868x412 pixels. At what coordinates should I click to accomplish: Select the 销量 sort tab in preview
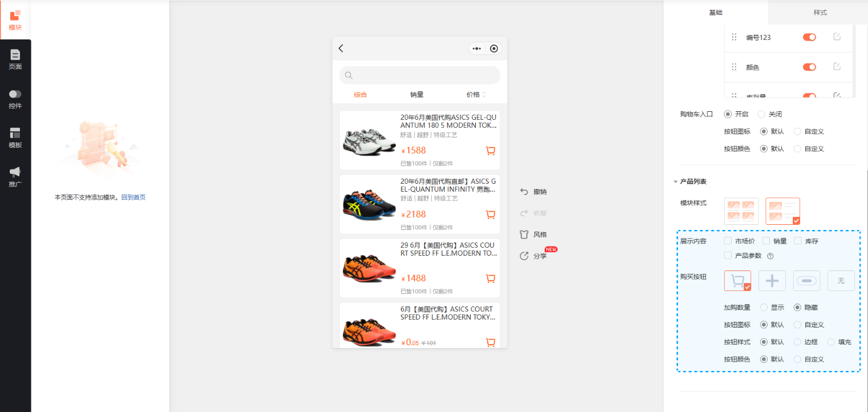[x=417, y=95]
